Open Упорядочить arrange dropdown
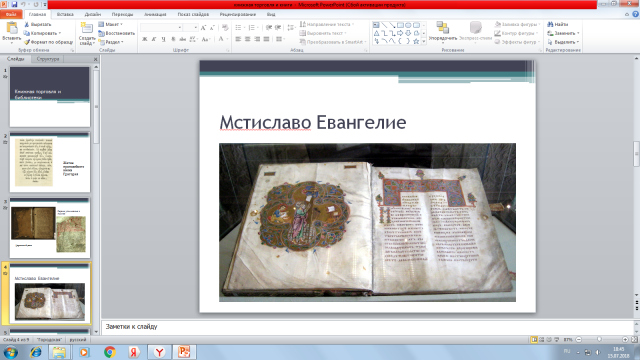This screenshot has width=640, height=360. pos(443,31)
